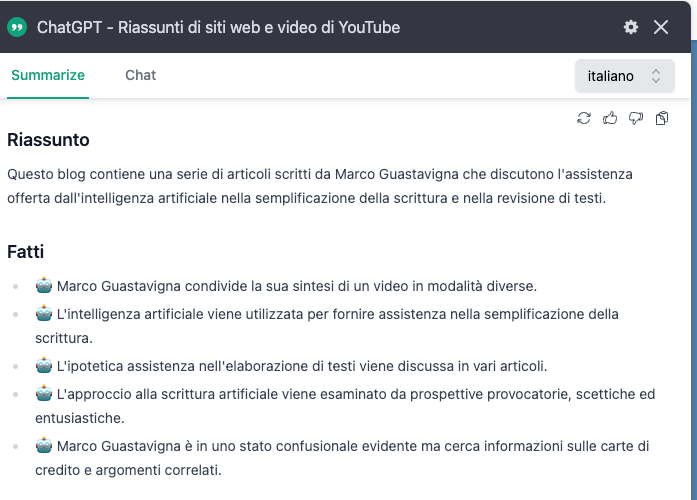Open settings with the gear icon
The height and width of the screenshot is (500, 697).
point(630,27)
